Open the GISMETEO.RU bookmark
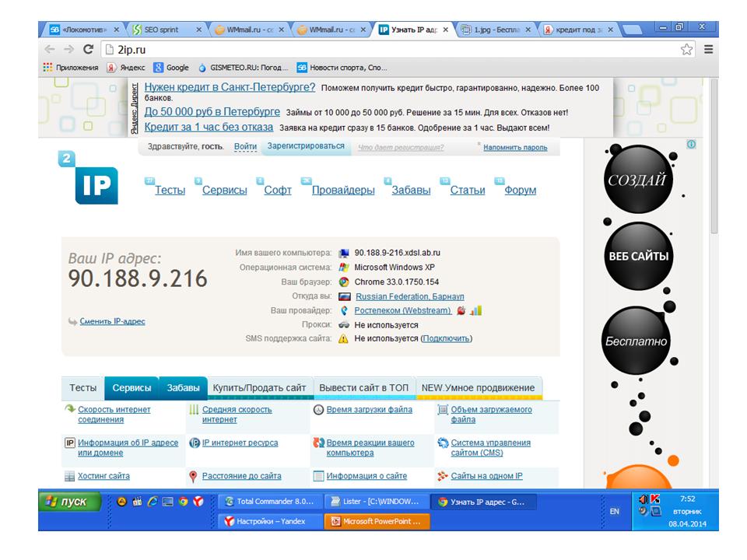 pyautogui.click(x=244, y=68)
